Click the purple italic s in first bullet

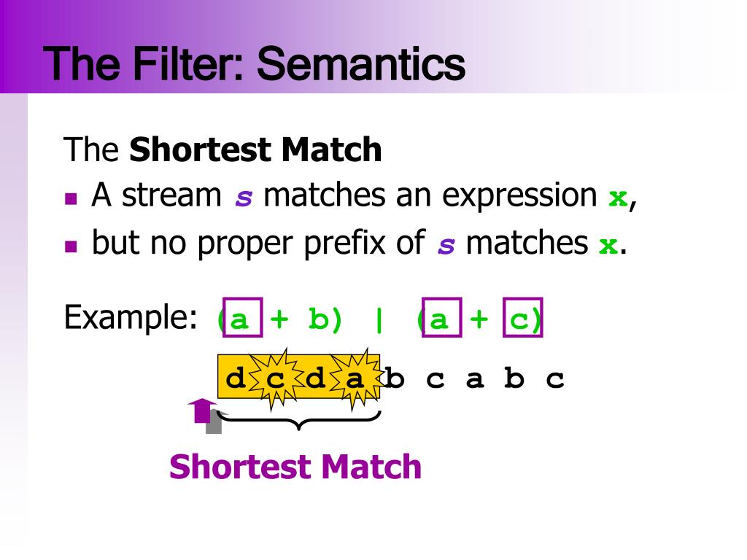(244, 198)
